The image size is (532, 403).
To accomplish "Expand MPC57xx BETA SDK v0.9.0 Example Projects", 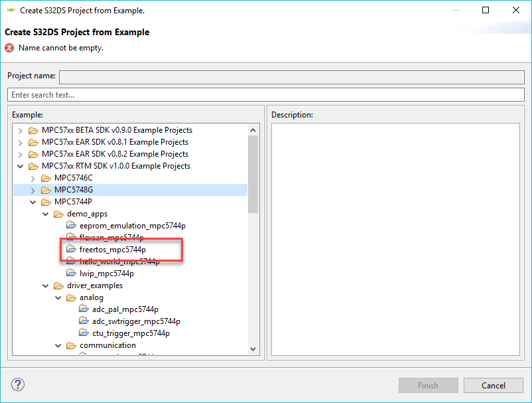I will 21,131.
